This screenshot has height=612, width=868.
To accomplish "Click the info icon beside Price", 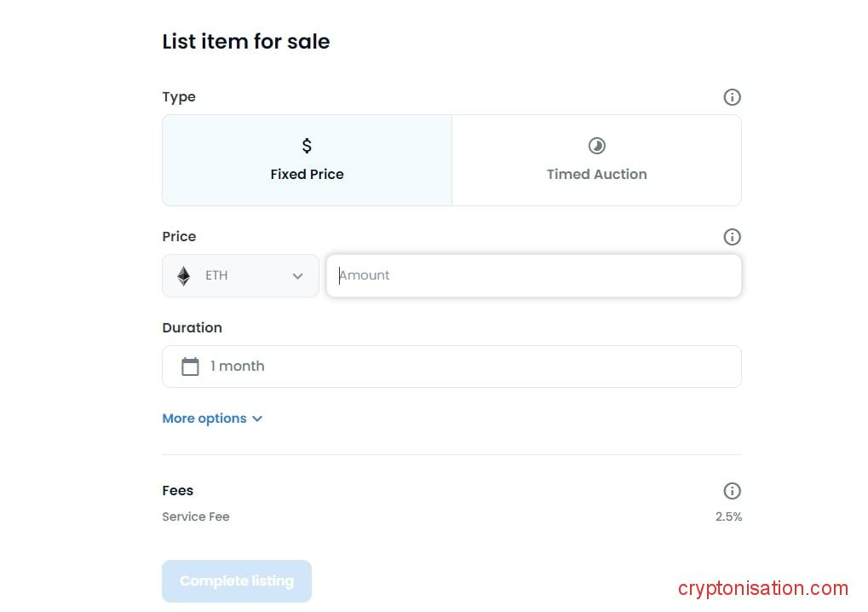I will pos(732,237).
